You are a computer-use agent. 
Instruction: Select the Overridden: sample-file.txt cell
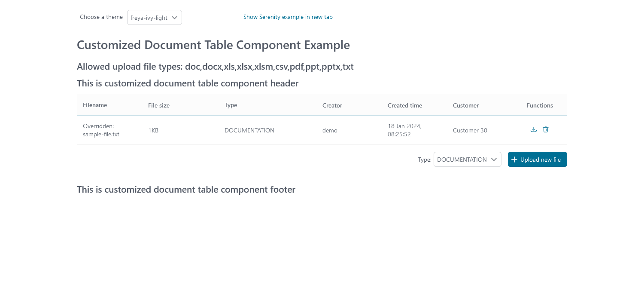pos(109,130)
